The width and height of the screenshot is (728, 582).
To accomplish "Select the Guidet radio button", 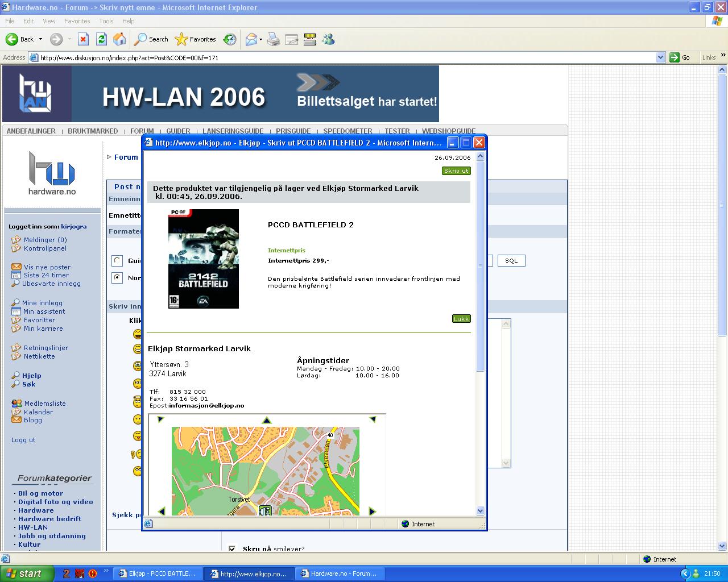I will click(x=117, y=261).
